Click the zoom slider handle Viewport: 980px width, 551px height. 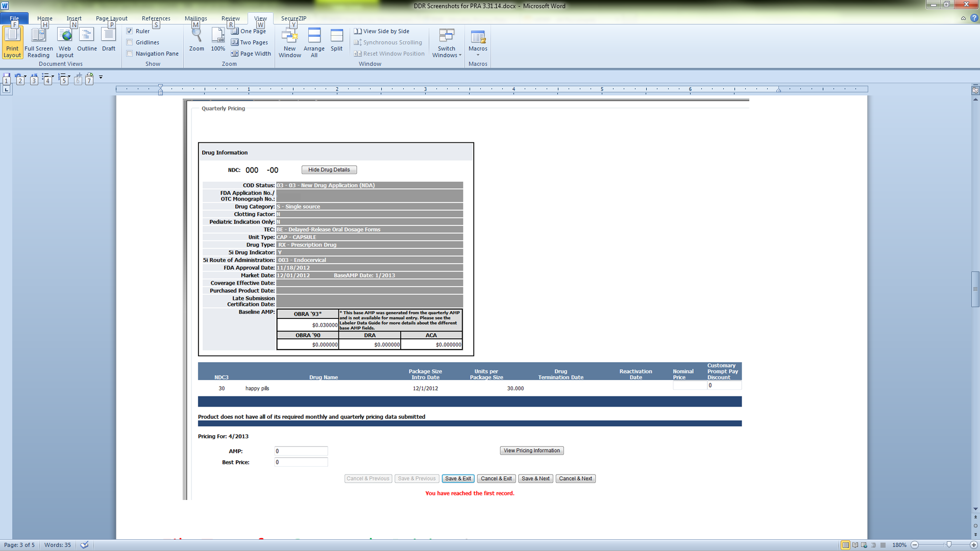949,545
